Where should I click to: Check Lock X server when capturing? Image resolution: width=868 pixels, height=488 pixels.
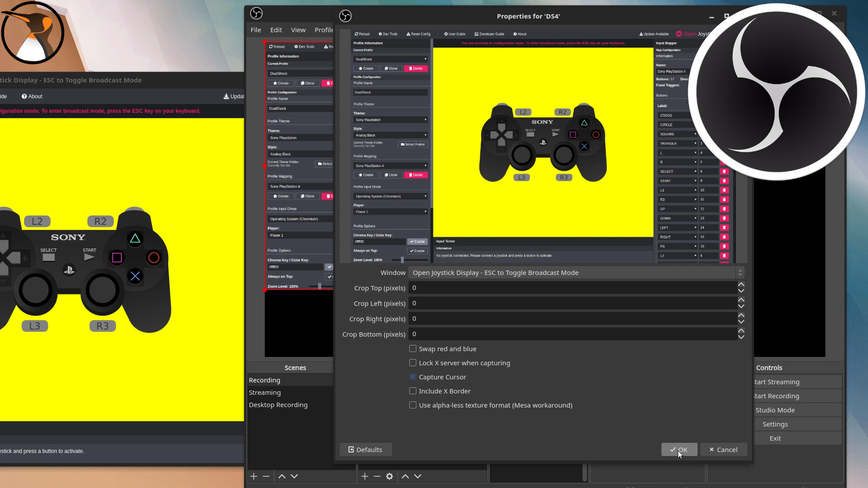coord(413,362)
